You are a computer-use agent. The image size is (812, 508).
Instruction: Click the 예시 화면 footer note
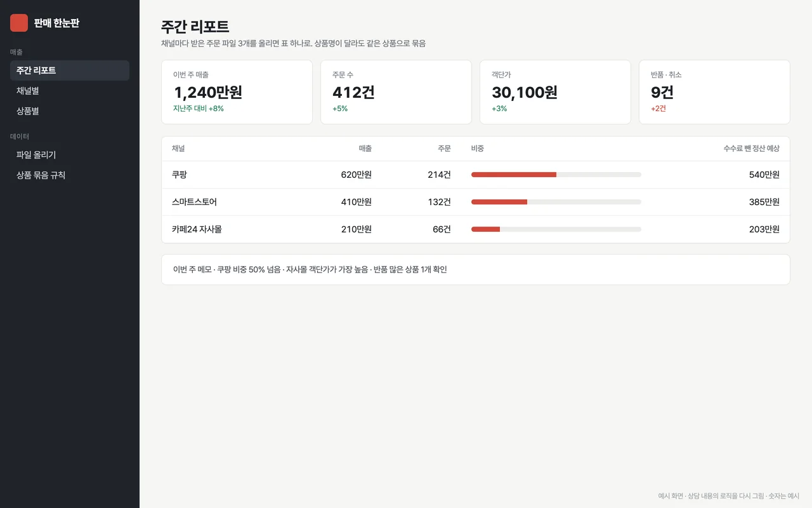pos(729,496)
